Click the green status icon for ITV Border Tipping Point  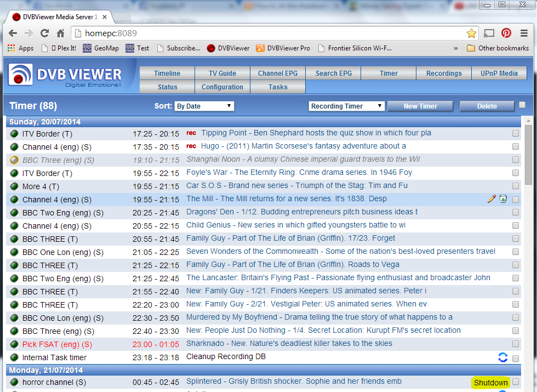pyautogui.click(x=15, y=133)
